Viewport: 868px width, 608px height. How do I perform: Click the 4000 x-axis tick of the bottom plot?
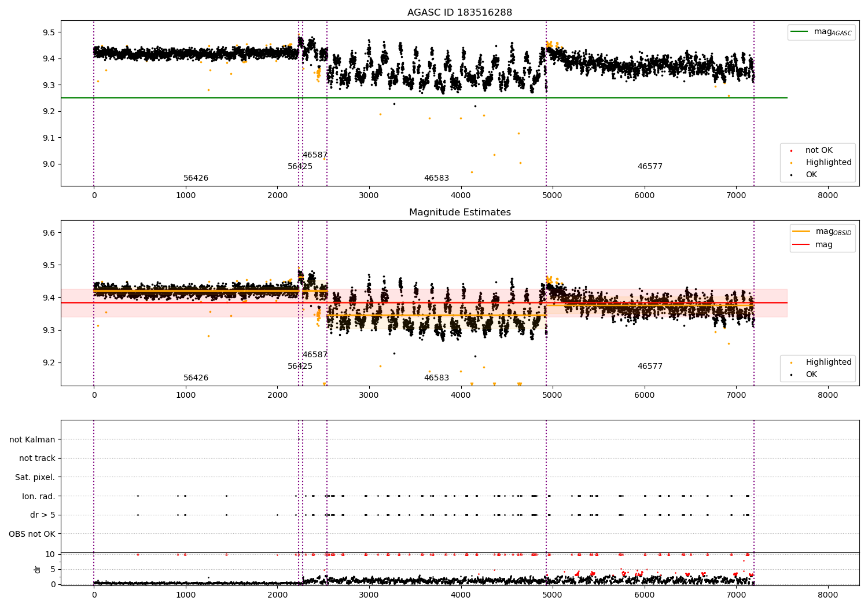tap(461, 595)
